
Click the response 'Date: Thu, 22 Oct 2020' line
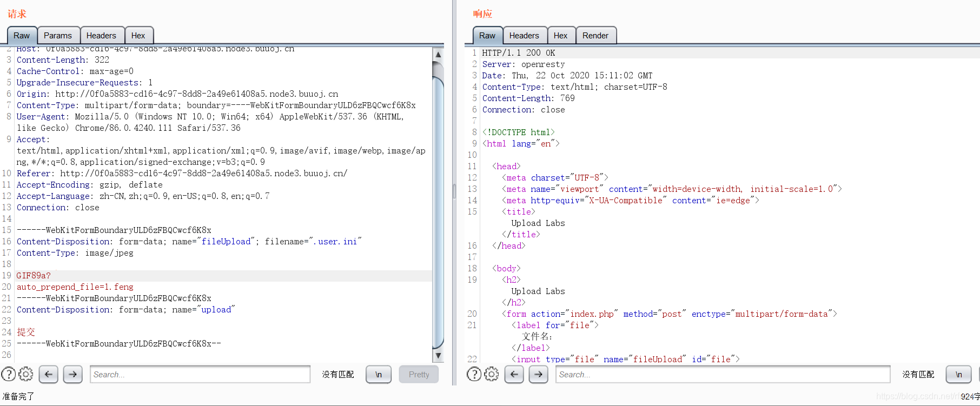(x=567, y=76)
